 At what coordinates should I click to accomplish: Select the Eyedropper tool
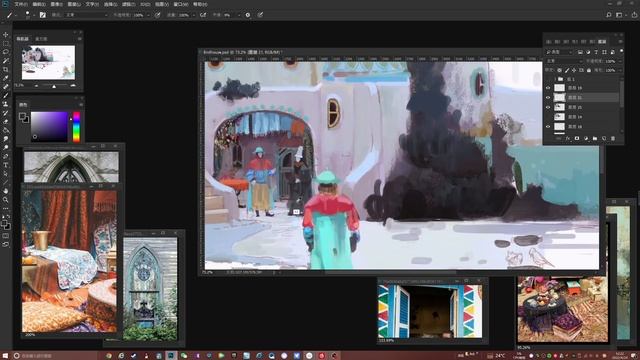tap(5, 78)
